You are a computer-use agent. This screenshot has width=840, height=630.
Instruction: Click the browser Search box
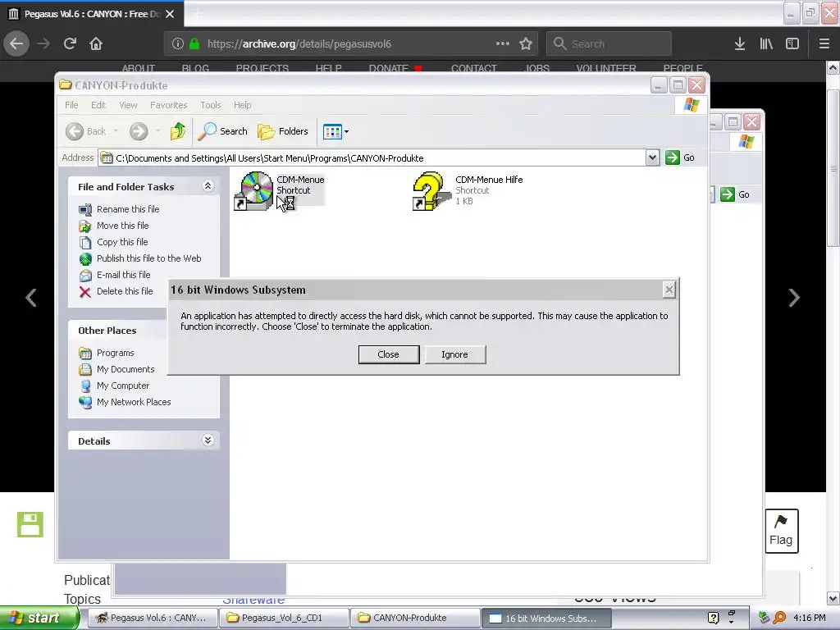[609, 44]
